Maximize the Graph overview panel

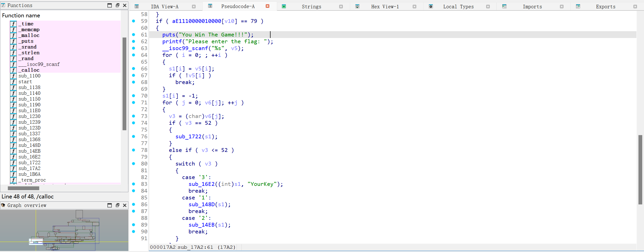[x=109, y=205]
